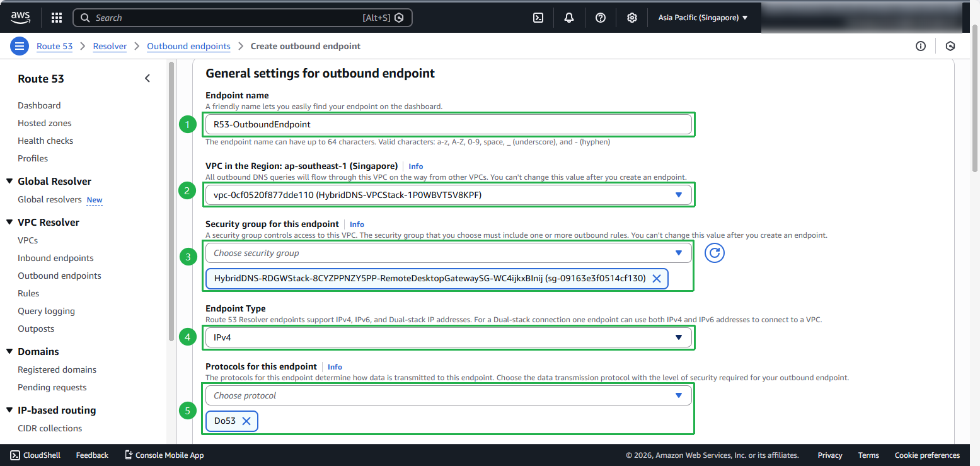Open Outposts in the sidebar
The image size is (980, 466).
(x=36, y=329)
